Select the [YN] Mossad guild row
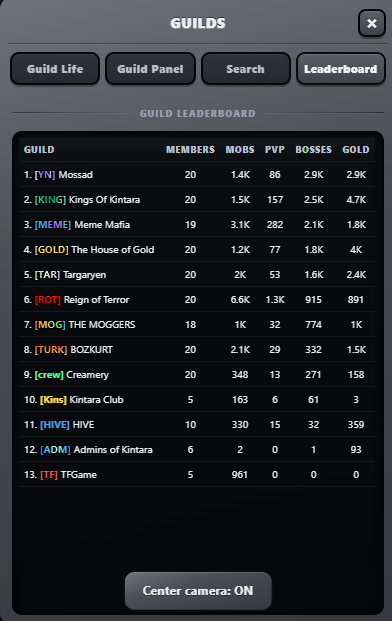The height and width of the screenshot is (621, 392). click(x=197, y=175)
